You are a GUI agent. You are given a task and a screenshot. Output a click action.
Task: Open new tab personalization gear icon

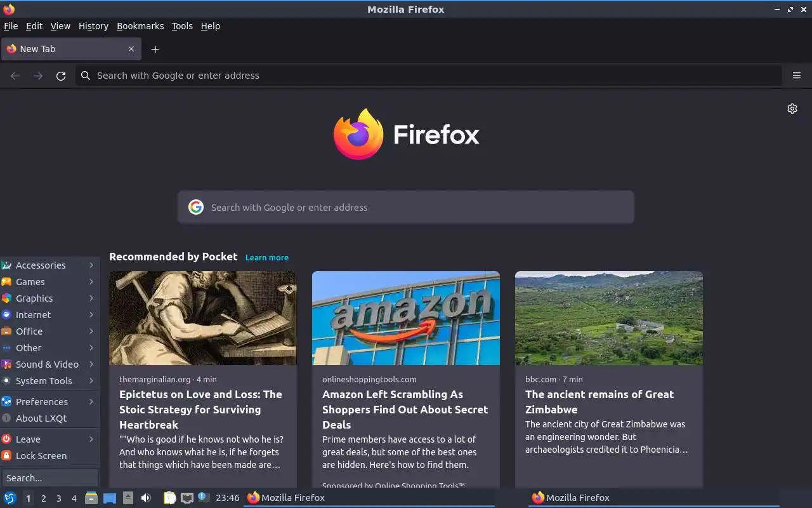[792, 109]
